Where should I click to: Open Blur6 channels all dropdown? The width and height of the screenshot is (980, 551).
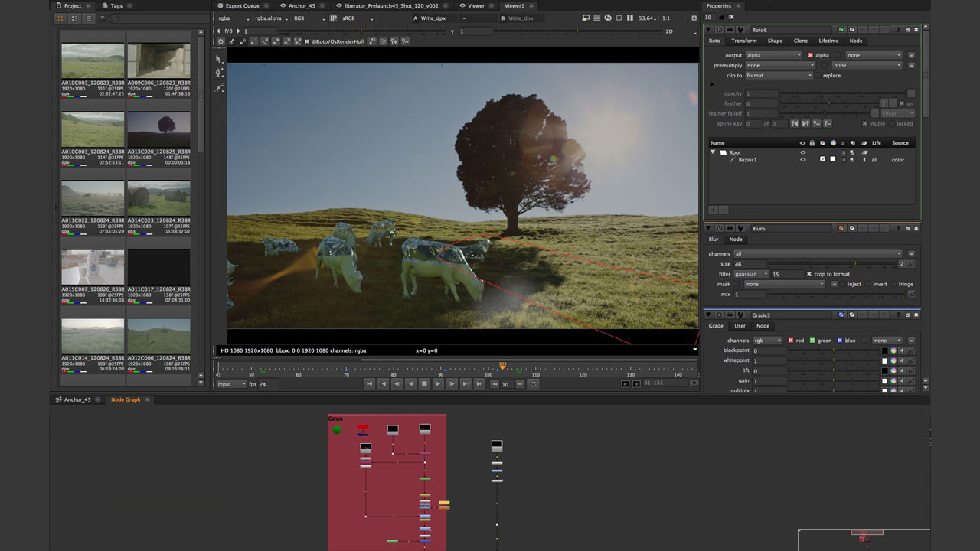coord(818,253)
